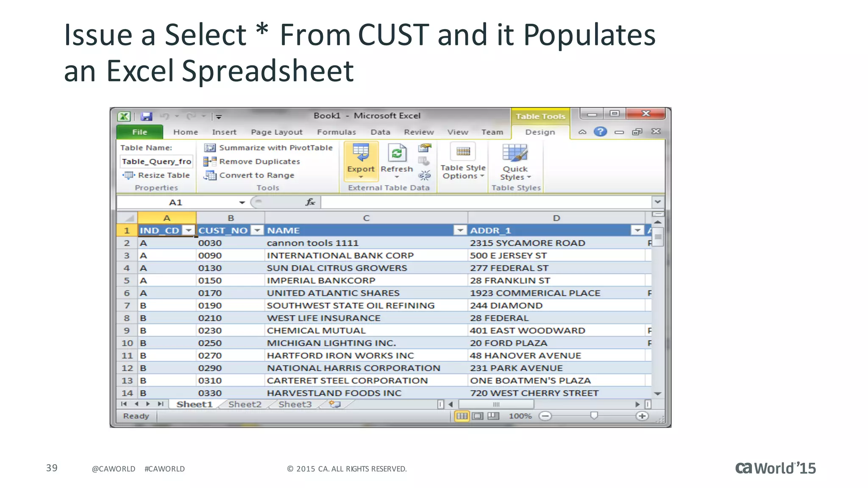Select row 7 header
The width and height of the screenshot is (868, 488).
[127, 305]
